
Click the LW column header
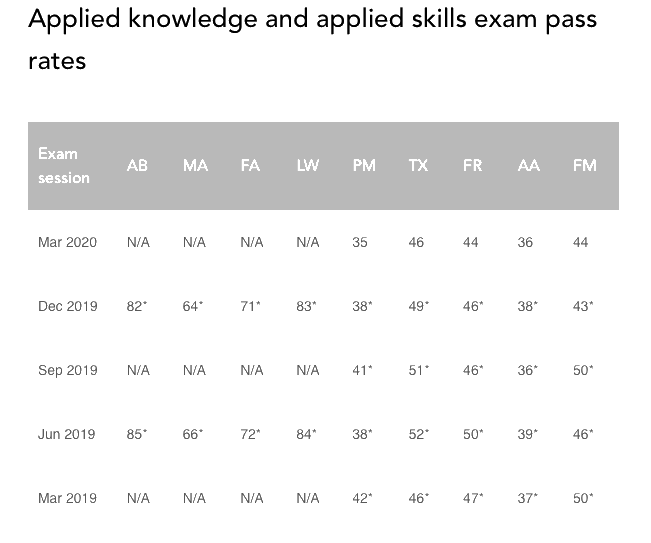(x=308, y=166)
